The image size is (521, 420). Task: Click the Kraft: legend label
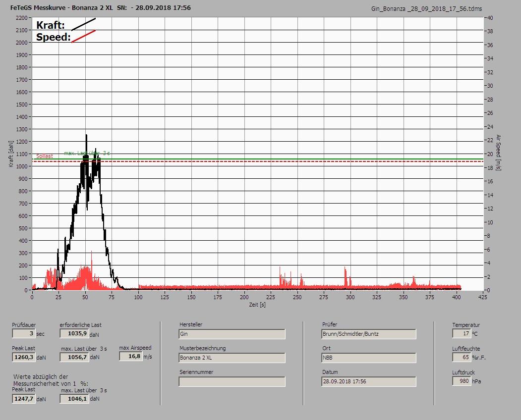point(51,25)
